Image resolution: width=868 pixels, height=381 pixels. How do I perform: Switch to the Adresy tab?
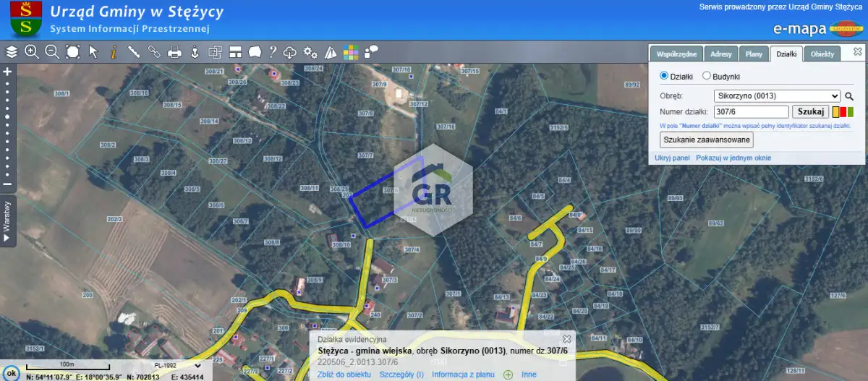pyautogui.click(x=720, y=54)
